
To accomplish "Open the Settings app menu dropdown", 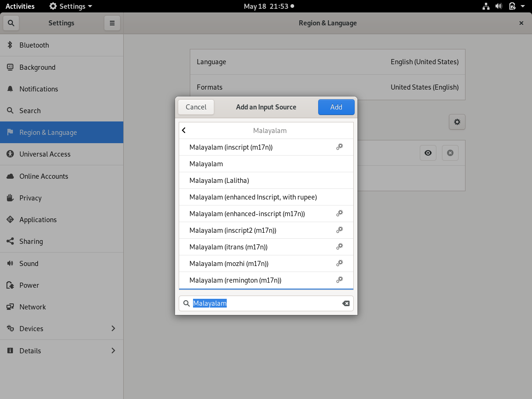I will 71,6.
